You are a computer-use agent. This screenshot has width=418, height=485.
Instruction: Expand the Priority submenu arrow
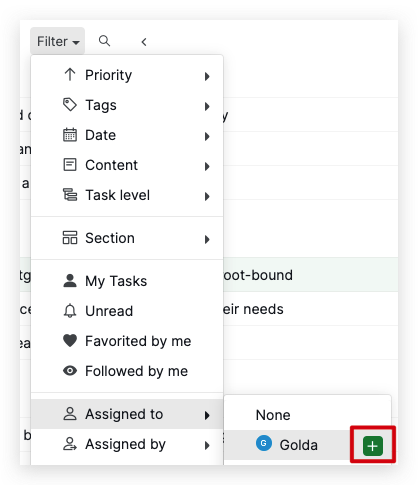pos(207,76)
